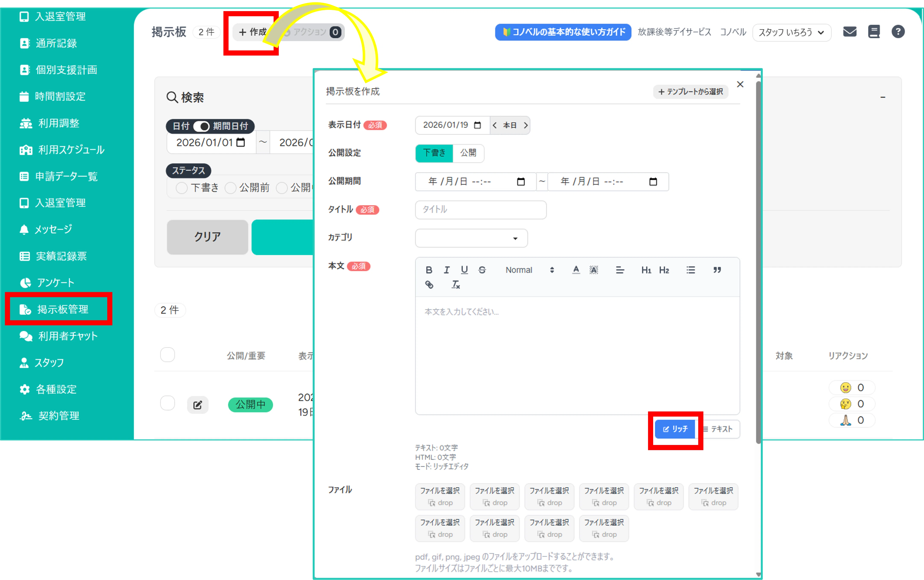Click テンプレートから選択 button
Screen dimensions: 924x580
tap(690, 92)
